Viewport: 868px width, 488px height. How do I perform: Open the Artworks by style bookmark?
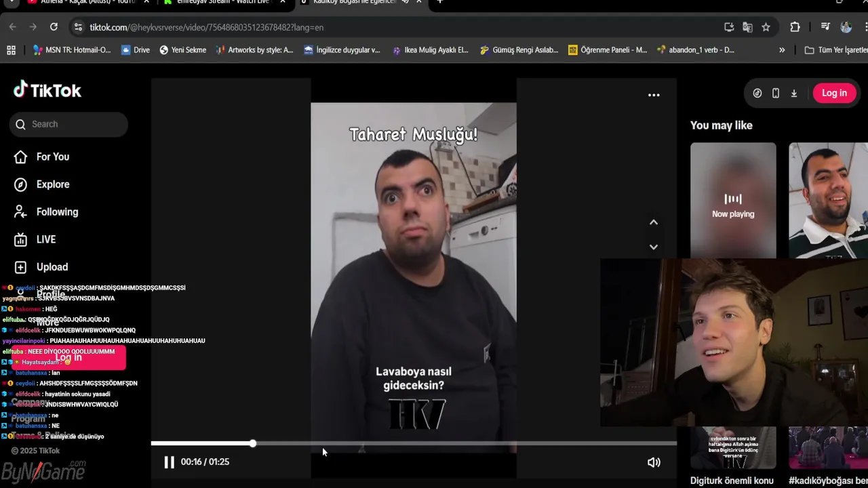[254, 50]
